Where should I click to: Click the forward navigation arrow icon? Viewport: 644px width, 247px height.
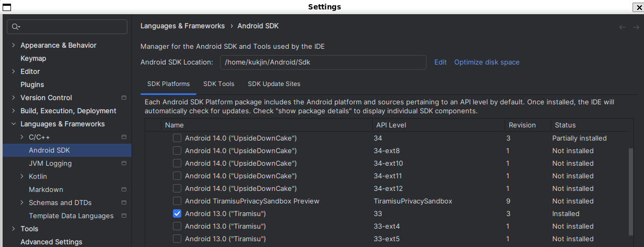point(636,27)
